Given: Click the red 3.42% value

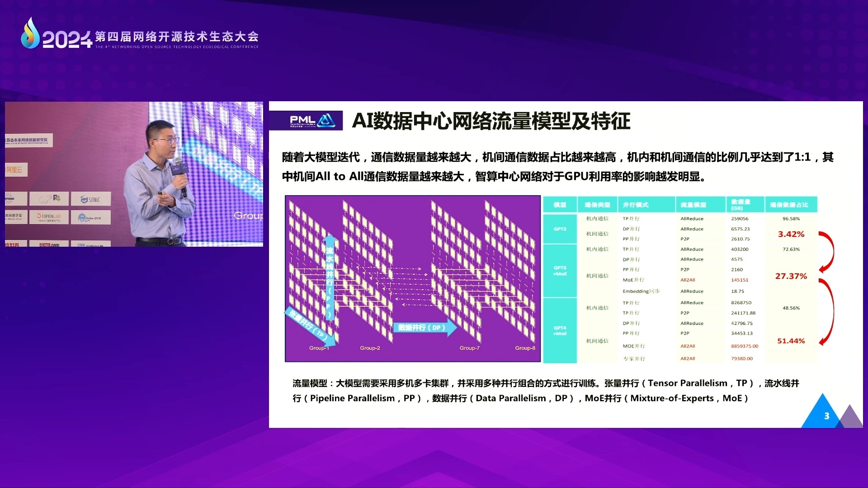Looking at the screenshot, I should 791,234.
